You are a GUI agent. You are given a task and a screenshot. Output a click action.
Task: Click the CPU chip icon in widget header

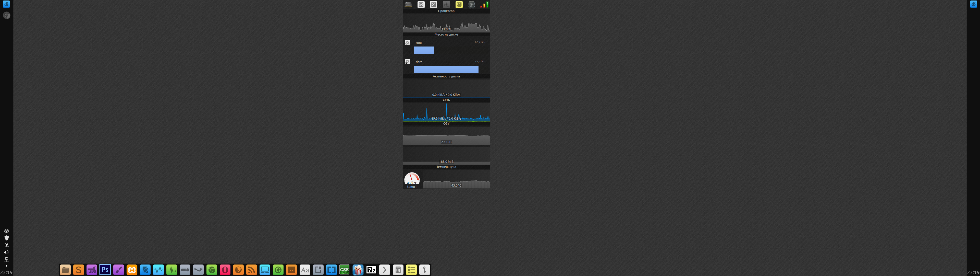471,5
